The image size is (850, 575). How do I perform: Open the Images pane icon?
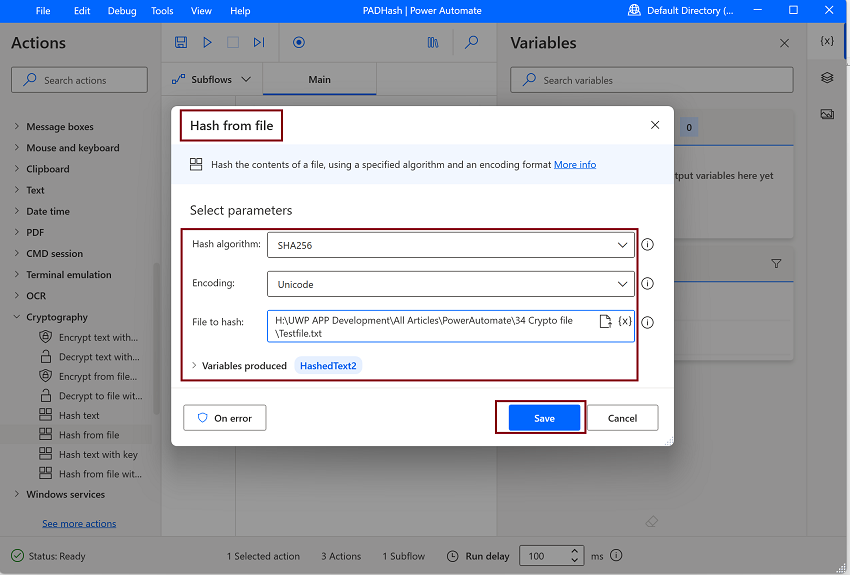coord(827,114)
